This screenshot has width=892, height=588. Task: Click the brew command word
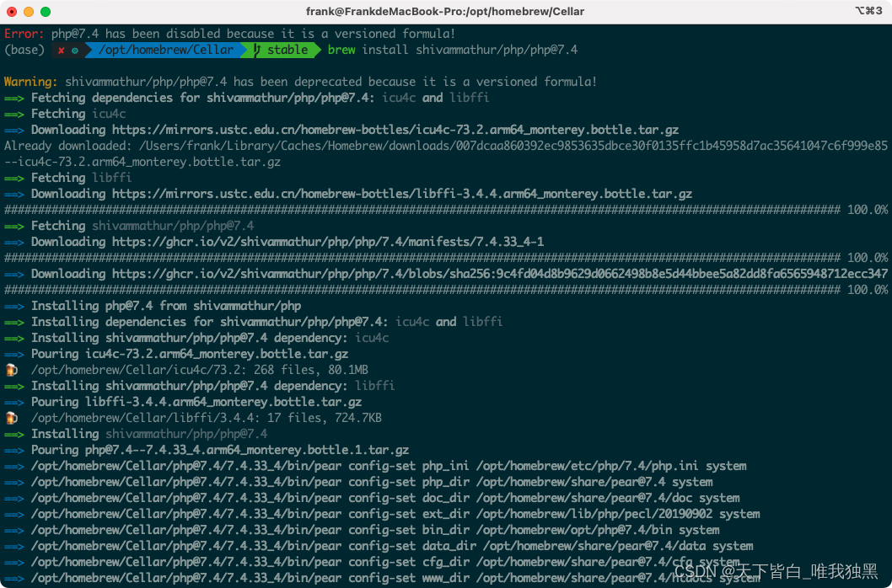(x=341, y=50)
